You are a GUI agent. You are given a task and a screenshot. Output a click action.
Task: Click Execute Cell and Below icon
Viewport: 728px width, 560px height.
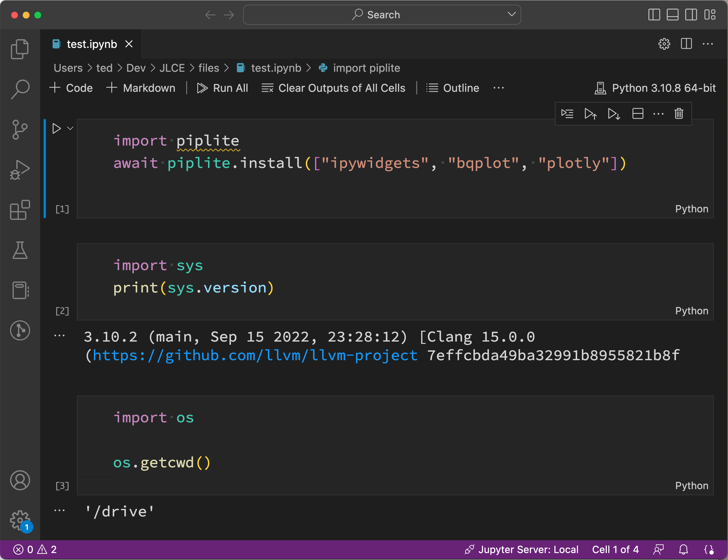click(614, 114)
